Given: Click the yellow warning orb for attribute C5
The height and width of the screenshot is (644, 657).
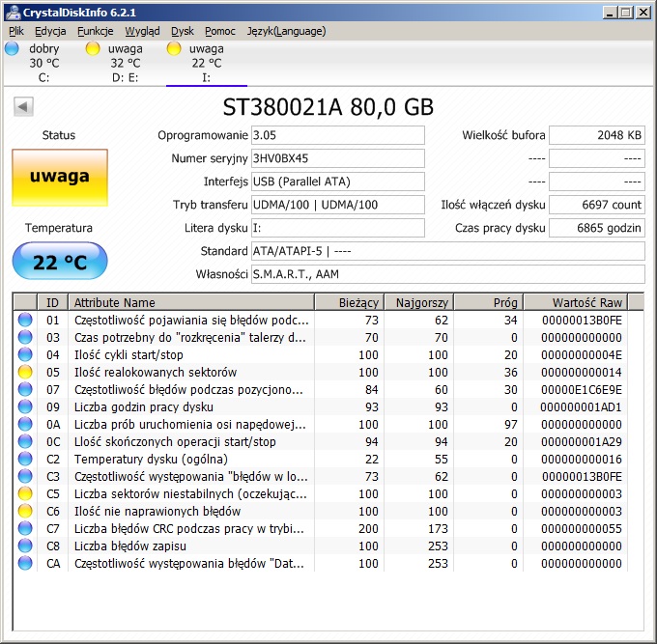Looking at the screenshot, I should 25,493.
